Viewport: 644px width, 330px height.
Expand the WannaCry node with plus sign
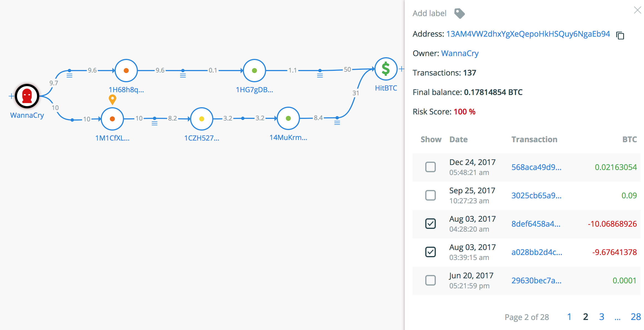tap(11, 96)
